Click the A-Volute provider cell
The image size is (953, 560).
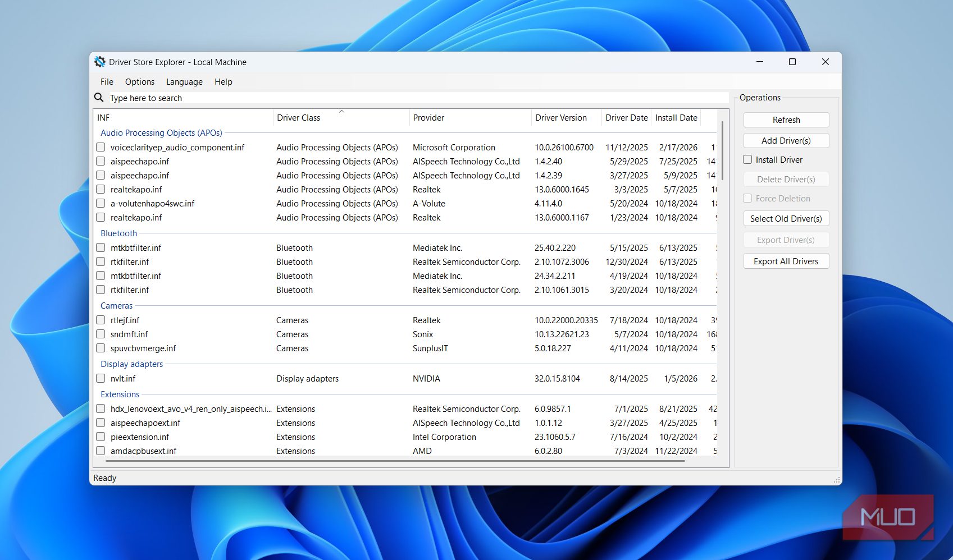tap(429, 204)
